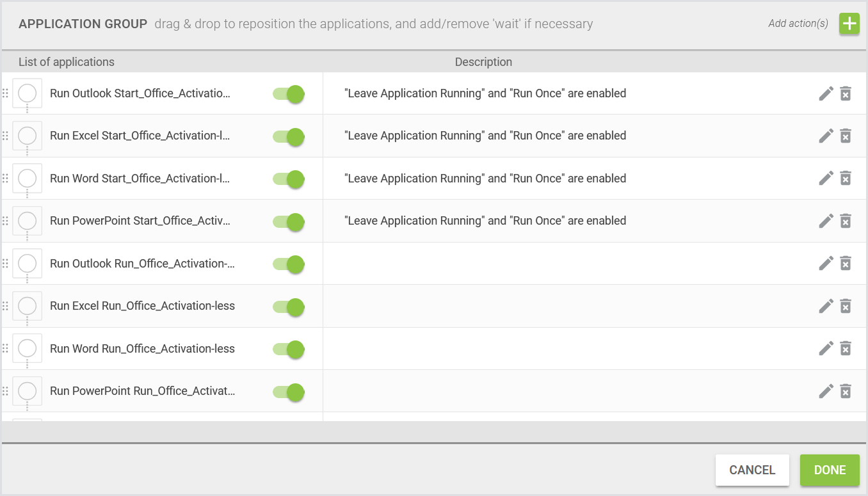Delete the Run PowerPoint Start_Office_Activation entry
The height and width of the screenshot is (496, 868).
(x=846, y=221)
